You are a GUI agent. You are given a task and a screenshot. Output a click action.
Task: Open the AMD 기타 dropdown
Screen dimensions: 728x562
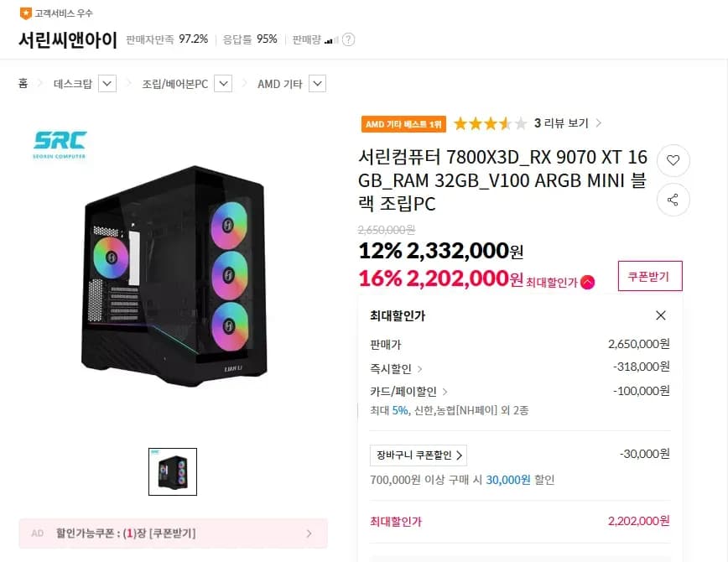point(316,83)
